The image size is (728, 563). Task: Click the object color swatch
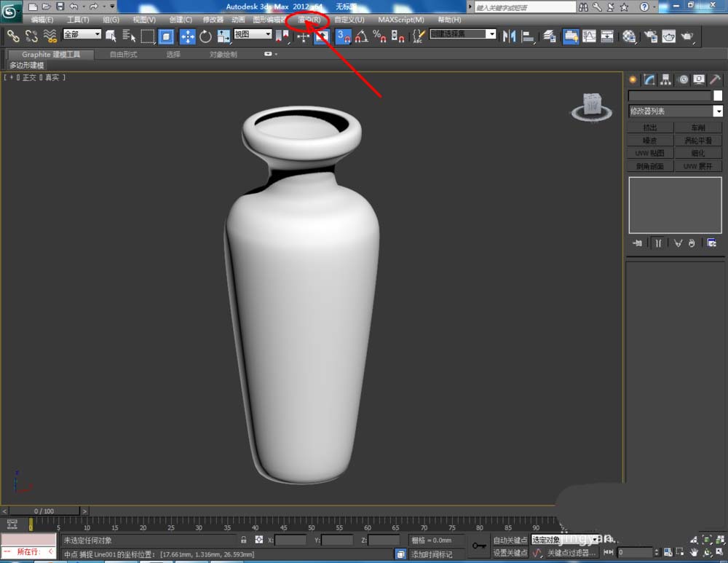[x=717, y=95]
